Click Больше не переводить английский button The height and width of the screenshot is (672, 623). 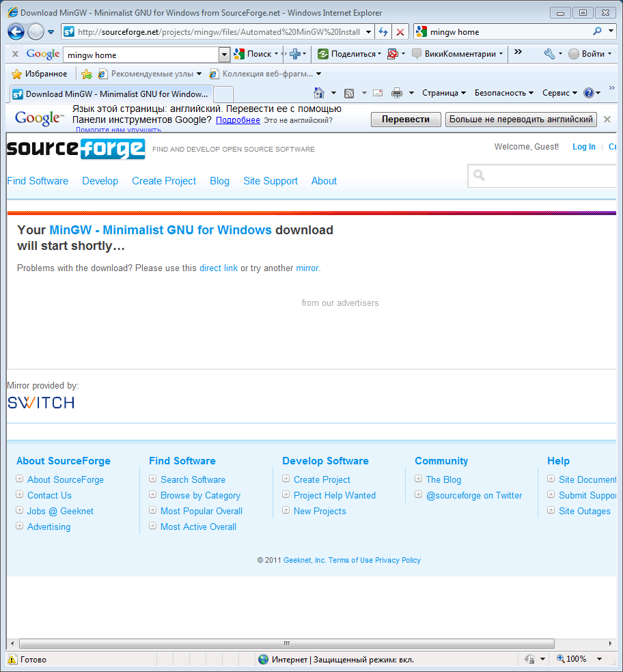pos(521,119)
